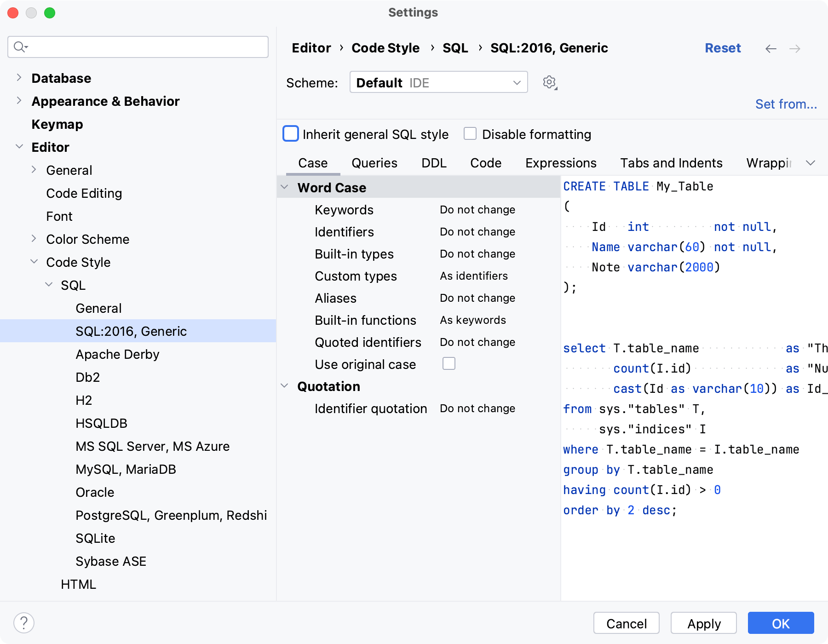Open the help question mark button
The width and height of the screenshot is (828, 644).
pyautogui.click(x=24, y=623)
